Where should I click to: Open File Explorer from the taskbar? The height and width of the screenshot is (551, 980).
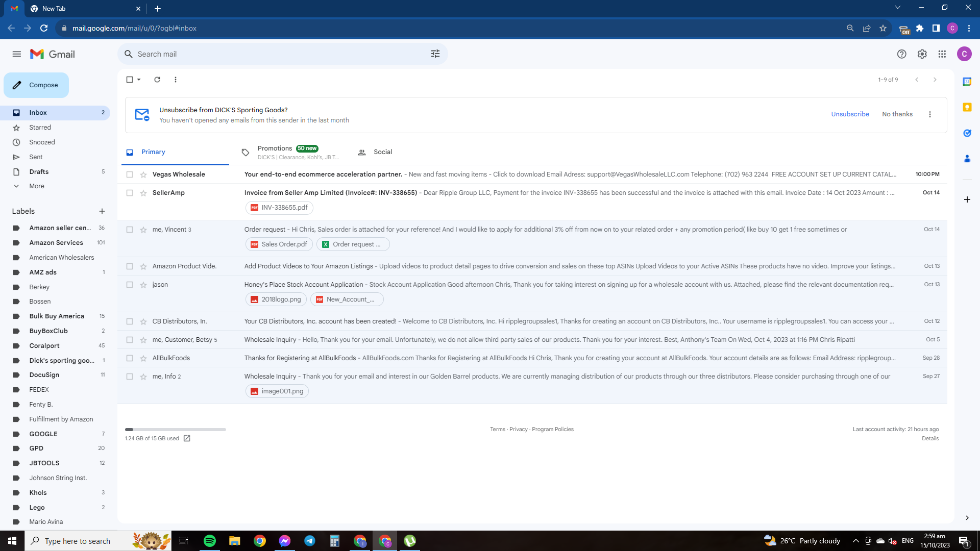click(x=235, y=541)
